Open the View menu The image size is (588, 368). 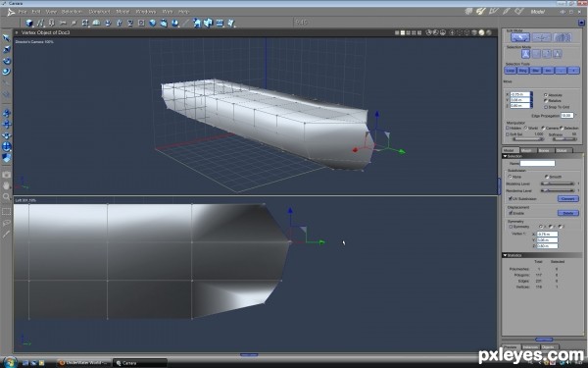(x=51, y=12)
